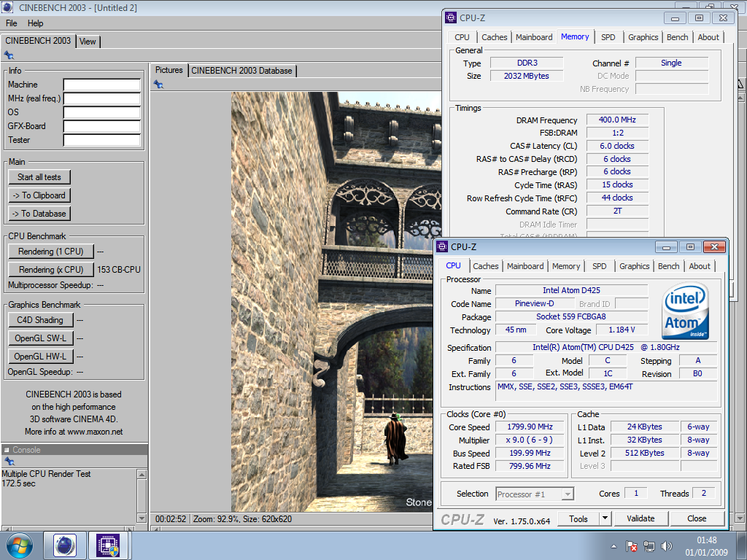Click the pin icon in the Console panel
This screenshot has height=560, width=747.
click(x=9, y=461)
